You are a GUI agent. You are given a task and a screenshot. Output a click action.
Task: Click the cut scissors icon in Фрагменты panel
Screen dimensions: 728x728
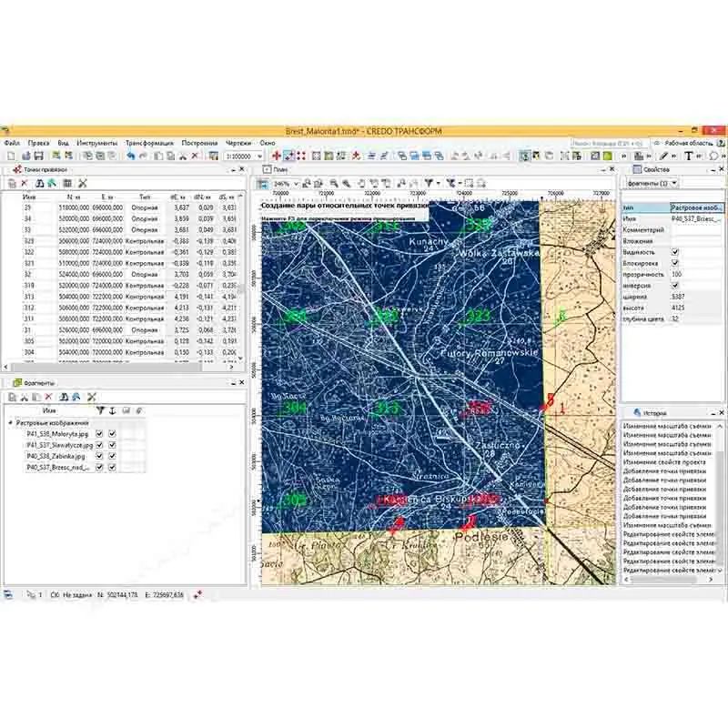tap(24, 398)
